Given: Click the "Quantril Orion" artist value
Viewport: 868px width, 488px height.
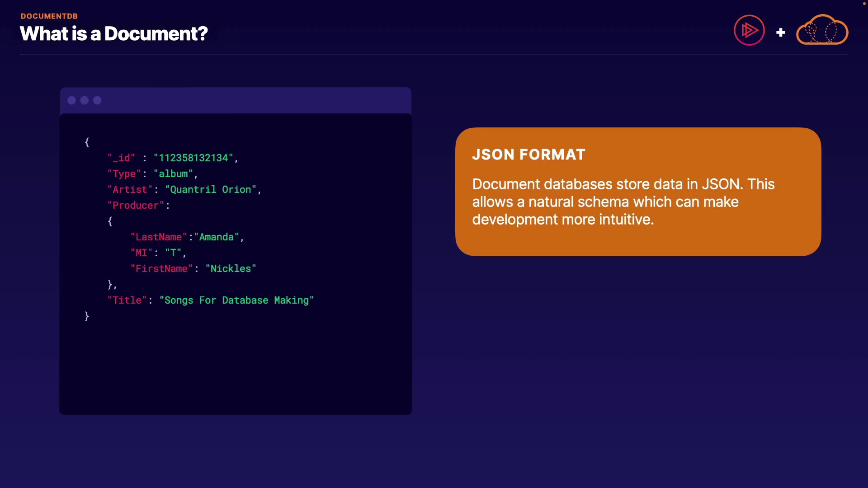Looking at the screenshot, I should coord(211,190).
